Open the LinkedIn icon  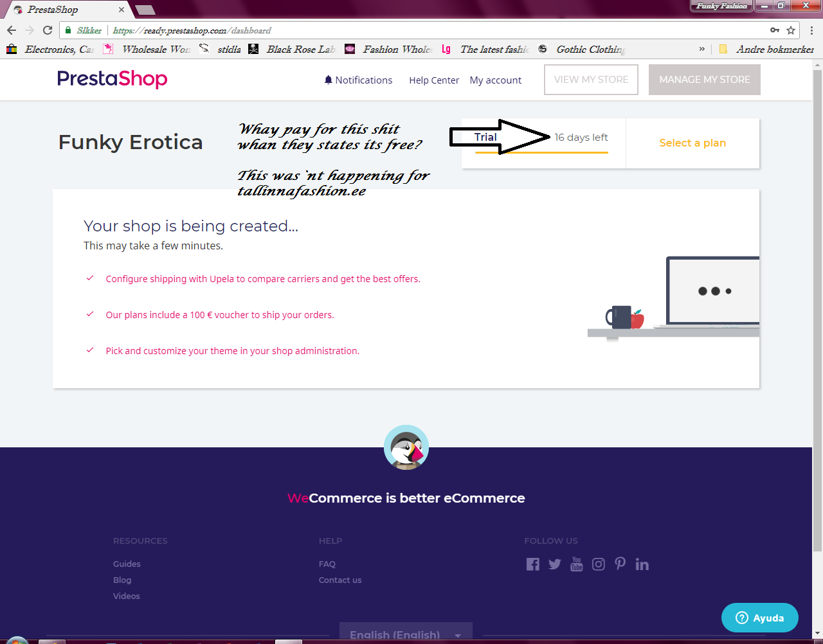pos(642,564)
